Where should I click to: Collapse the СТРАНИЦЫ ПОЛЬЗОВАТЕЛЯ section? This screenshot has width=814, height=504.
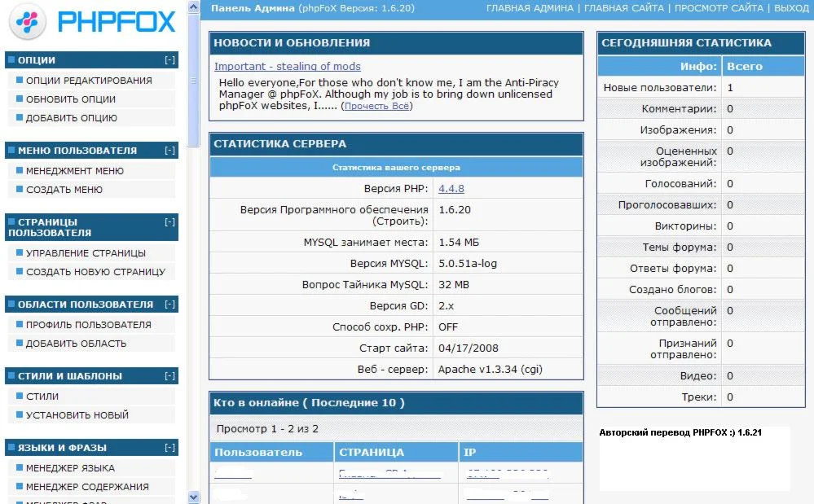point(169,222)
